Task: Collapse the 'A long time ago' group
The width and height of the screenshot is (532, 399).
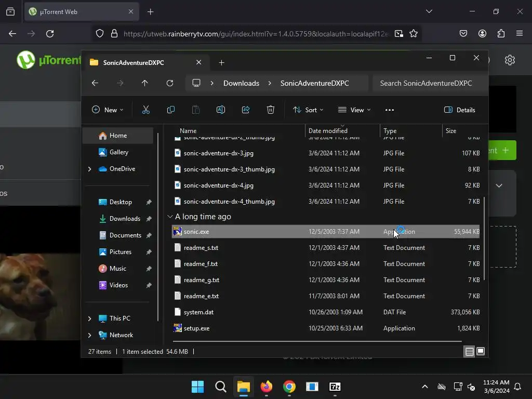Action: coord(170,217)
